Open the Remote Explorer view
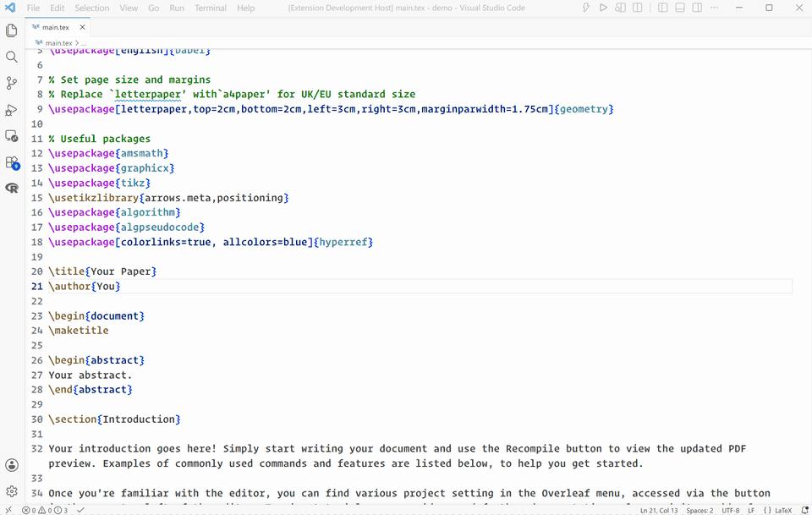 point(11,136)
